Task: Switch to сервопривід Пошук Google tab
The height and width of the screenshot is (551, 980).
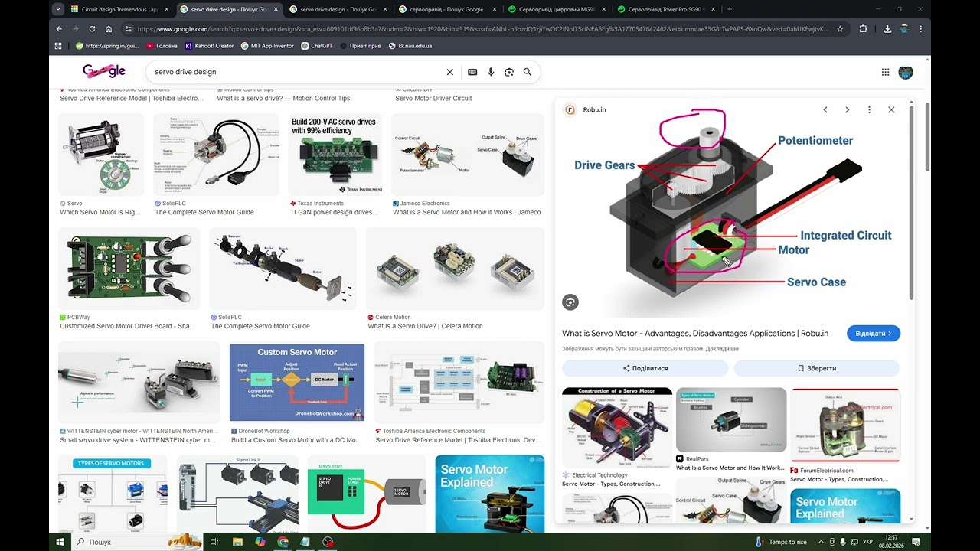Action: point(447,9)
